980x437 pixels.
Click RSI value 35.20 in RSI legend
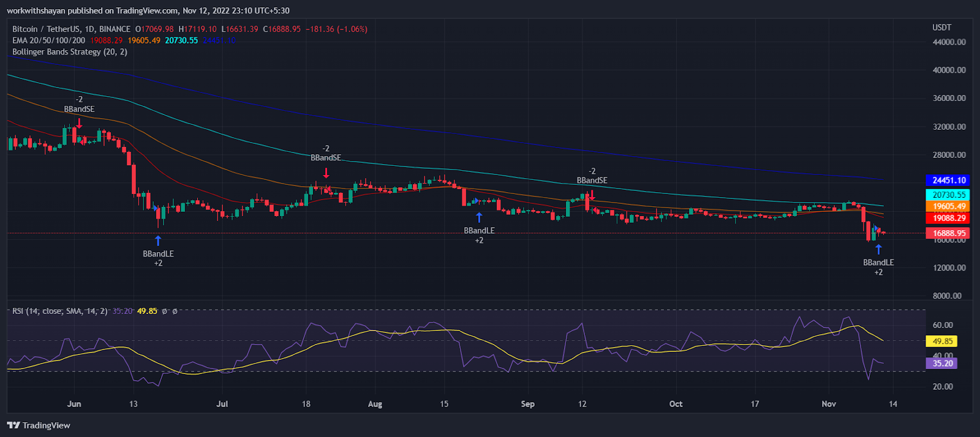pos(123,311)
